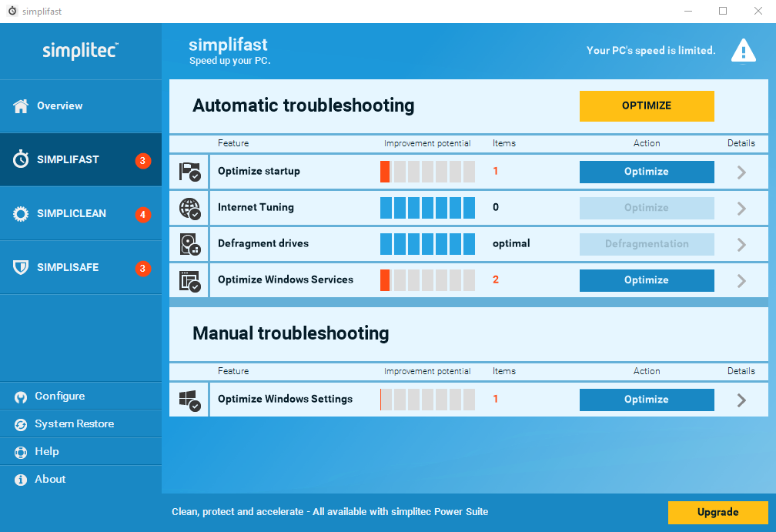Click the Optimize Windows Settings improvement potential bar
Image resolution: width=776 pixels, height=532 pixels.
[427, 400]
